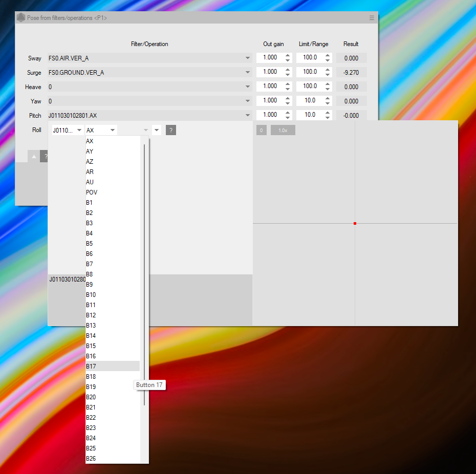This screenshot has width=476, height=474.
Task: Open the Surge filter dropdown
Action: tap(248, 73)
